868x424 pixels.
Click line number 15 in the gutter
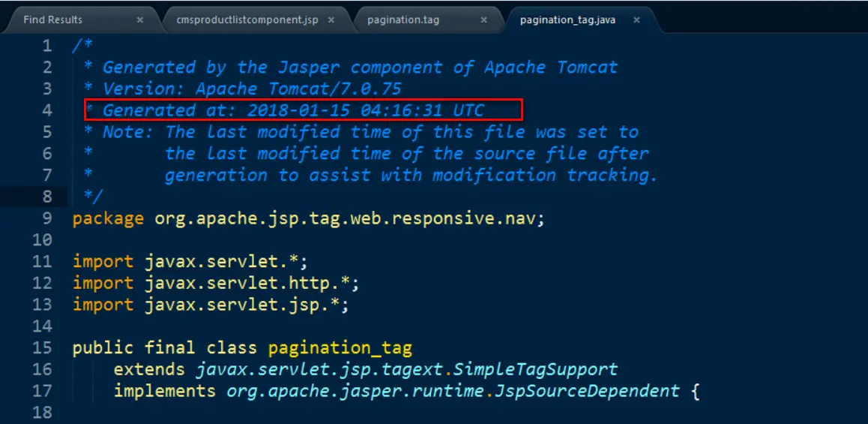coord(41,348)
